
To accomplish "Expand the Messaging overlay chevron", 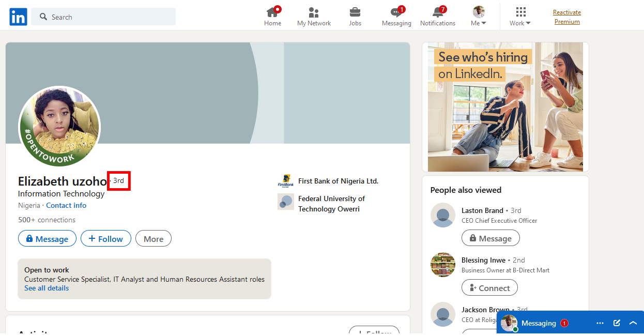I will (x=633, y=323).
